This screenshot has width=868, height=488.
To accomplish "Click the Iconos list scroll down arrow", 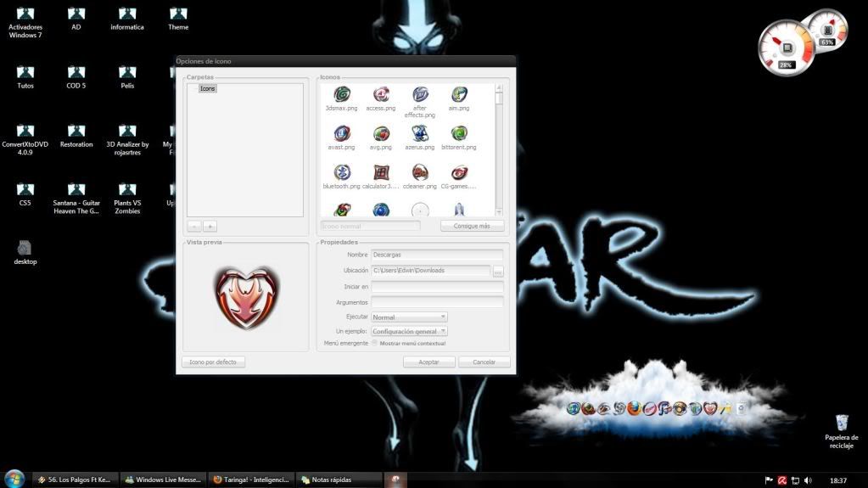I will coord(499,212).
